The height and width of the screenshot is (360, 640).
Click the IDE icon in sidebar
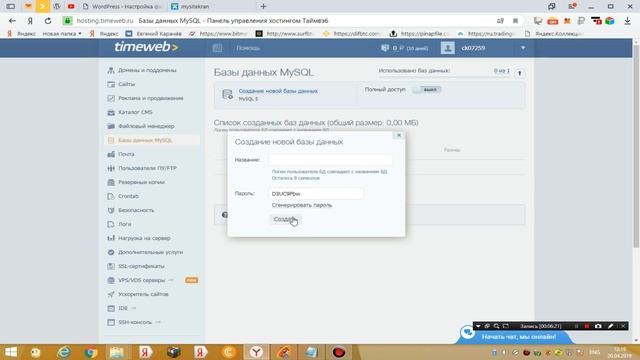(111, 308)
